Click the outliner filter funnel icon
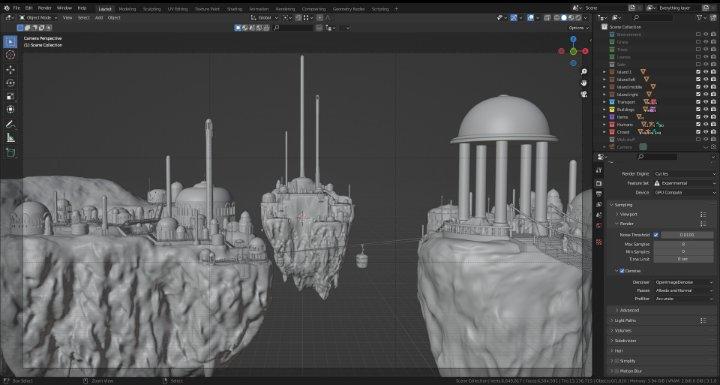 [x=700, y=17]
